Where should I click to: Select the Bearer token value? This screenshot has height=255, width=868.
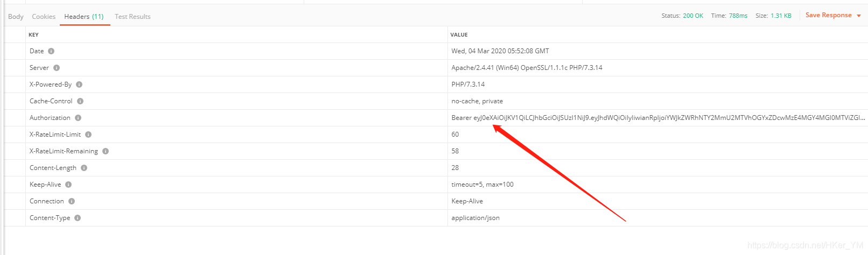point(658,118)
